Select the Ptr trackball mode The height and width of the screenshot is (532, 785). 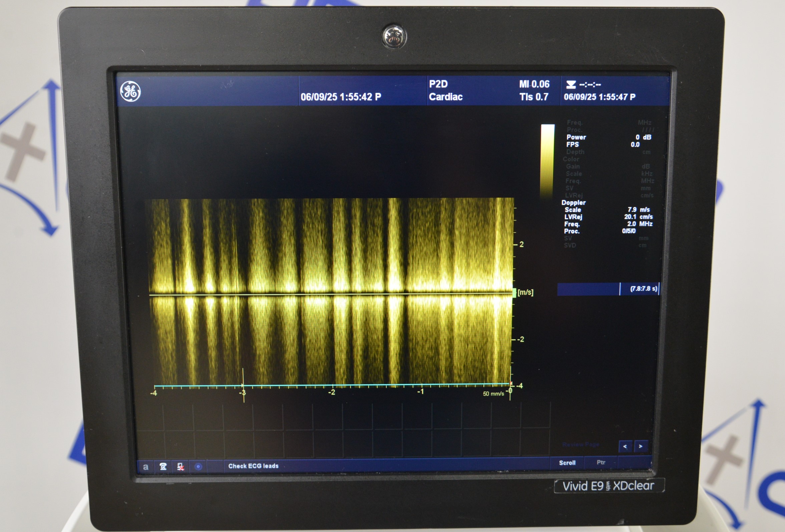point(601,462)
